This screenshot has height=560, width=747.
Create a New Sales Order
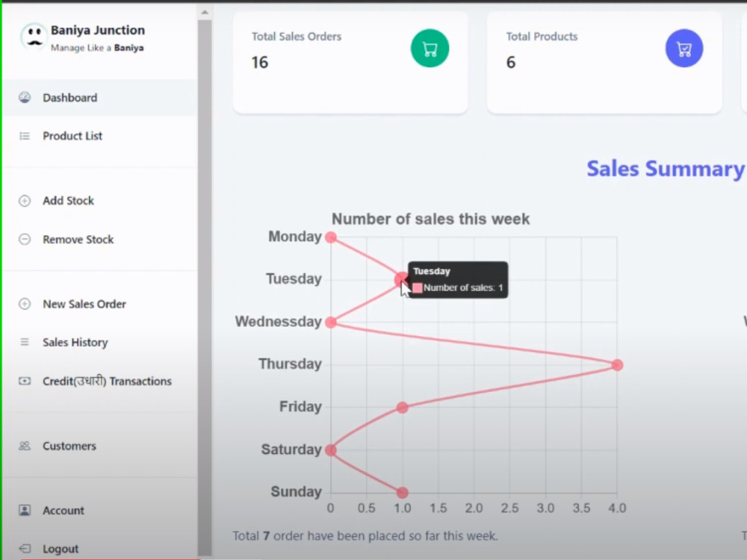[x=100, y=304]
